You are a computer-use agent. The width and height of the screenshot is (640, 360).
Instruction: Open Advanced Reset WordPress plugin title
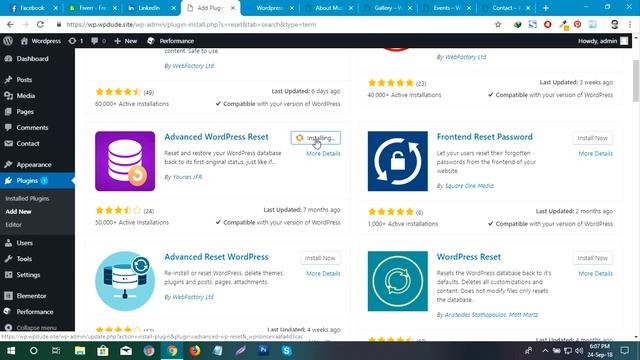[216, 257]
